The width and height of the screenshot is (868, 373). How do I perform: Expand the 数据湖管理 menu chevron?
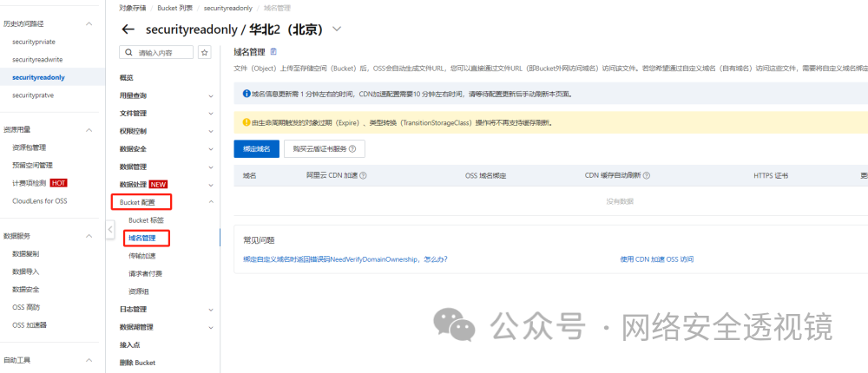point(211,327)
